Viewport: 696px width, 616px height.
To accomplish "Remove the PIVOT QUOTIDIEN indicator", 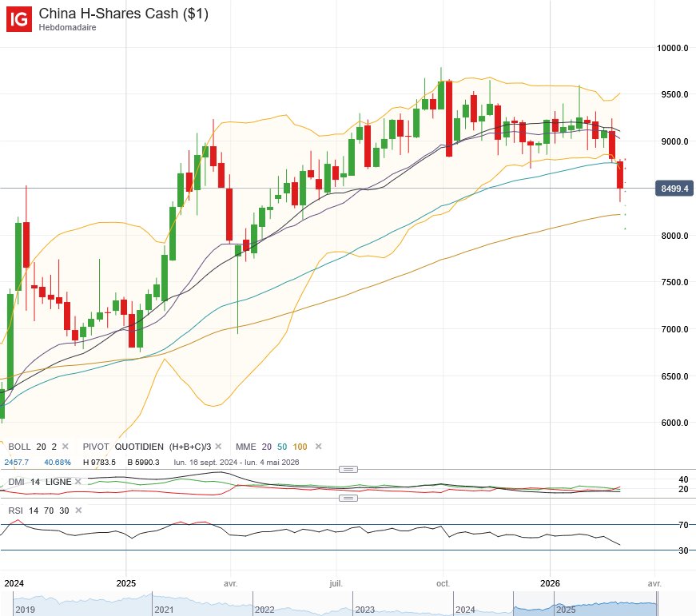I will click(218, 447).
